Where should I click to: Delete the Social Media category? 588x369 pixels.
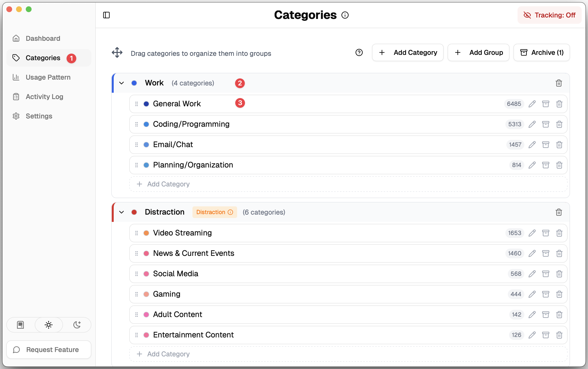559,274
